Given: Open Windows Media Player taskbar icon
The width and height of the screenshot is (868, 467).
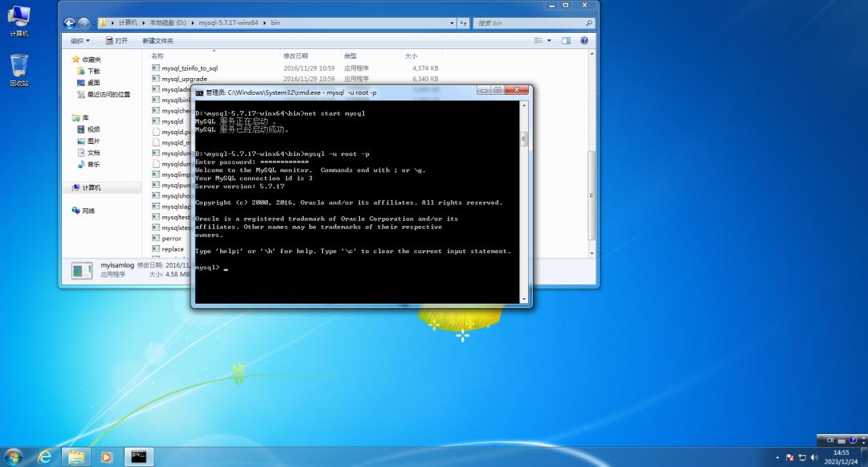Looking at the screenshot, I should 106,457.
